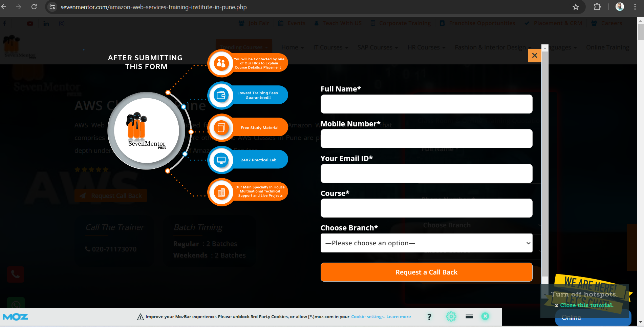
Task: Click Learn more link in MozBar
Action: [399, 316]
